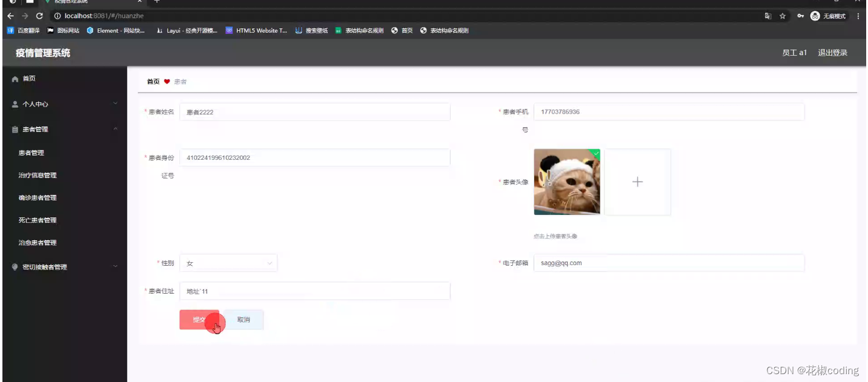The width and height of the screenshot is (868, 382).
Task: Click the 提交 submit button
Action: 199,320
